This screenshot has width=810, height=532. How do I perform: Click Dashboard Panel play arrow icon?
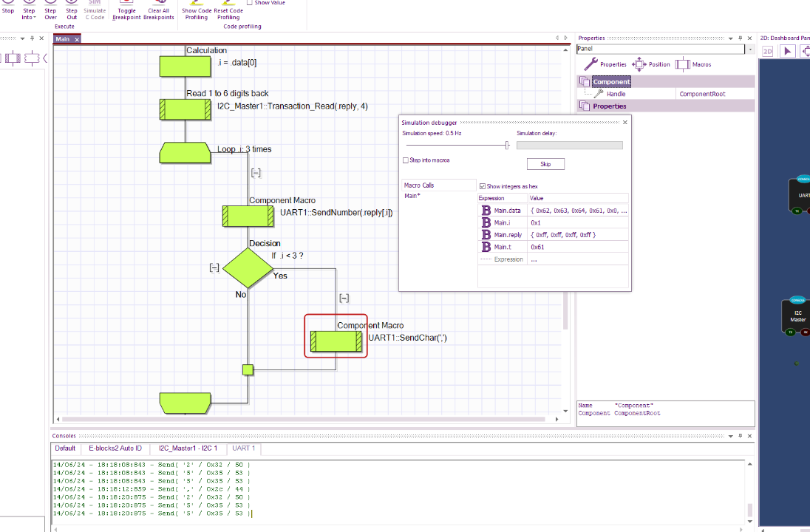click(787, 51)
